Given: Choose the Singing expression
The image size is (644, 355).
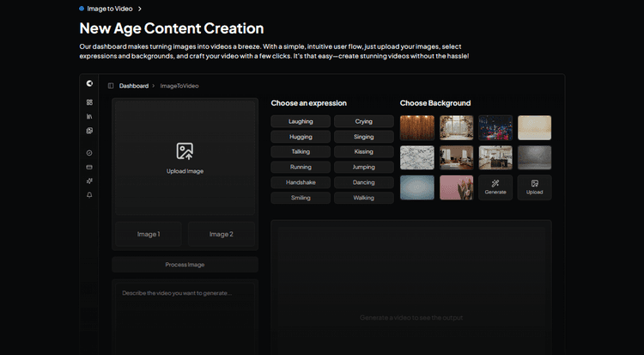Looking at the screenshot, I should (364, 137).
